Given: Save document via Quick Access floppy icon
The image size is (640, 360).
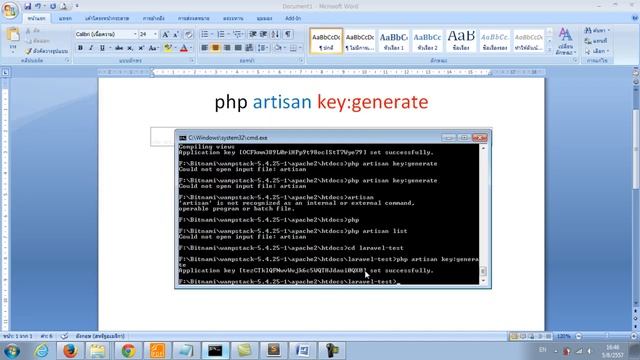Looking at the screenshot, I should 27,6.
